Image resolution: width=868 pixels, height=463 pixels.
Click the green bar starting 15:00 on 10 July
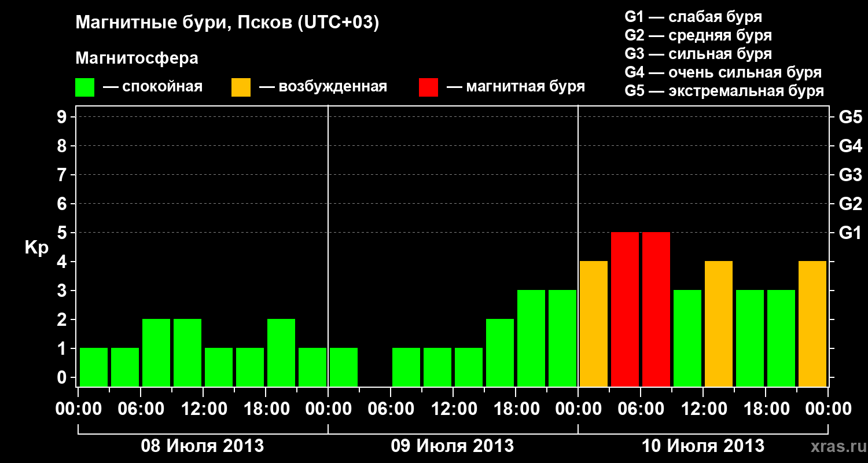click(x=750, y=338)
